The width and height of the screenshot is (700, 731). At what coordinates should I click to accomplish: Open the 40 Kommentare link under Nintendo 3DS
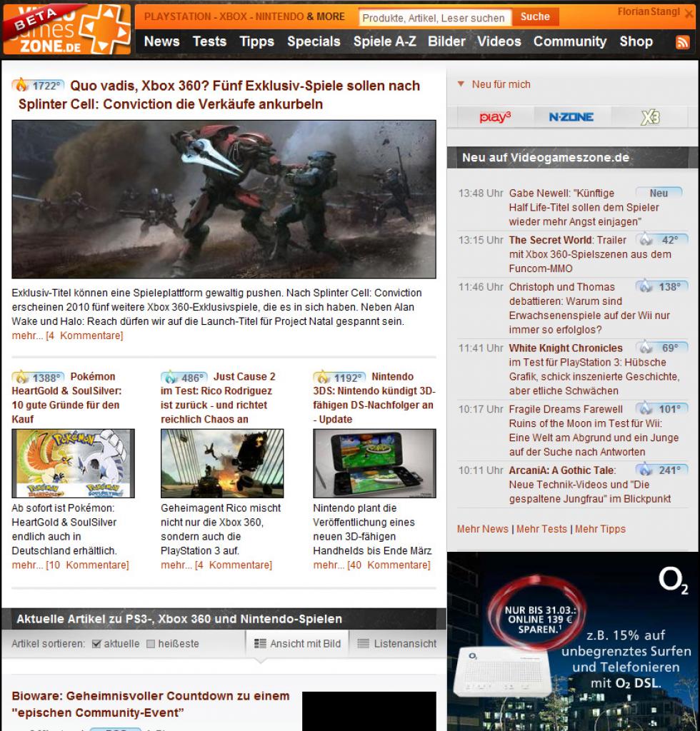coord(389,565)
